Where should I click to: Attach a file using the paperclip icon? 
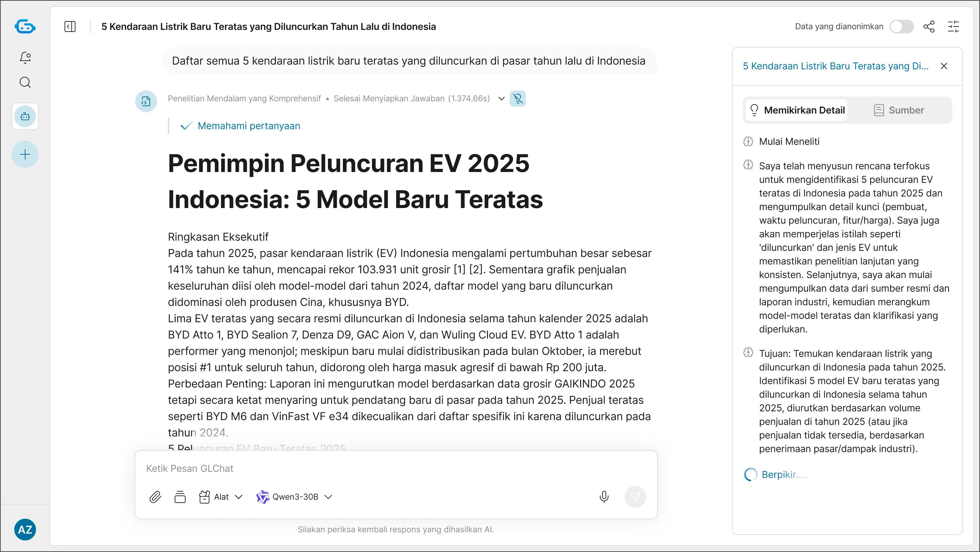[x=155, y=497]
